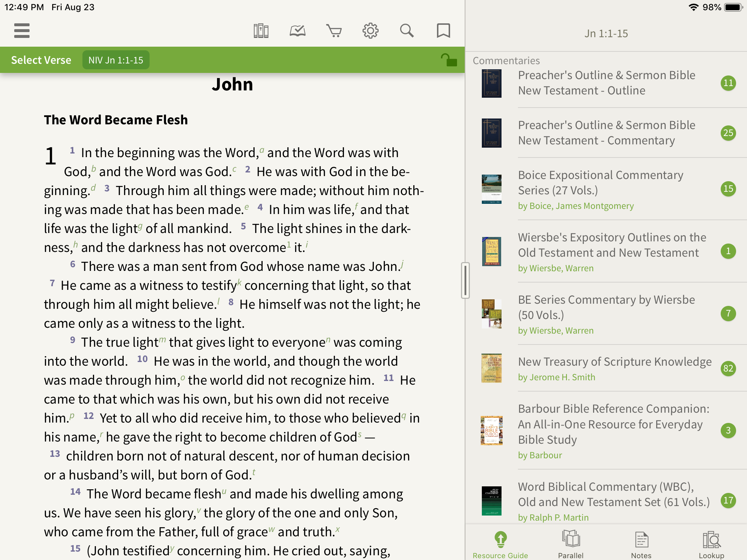The height and width of the screenshot is (560, 747).
Task: Tap the green 15 hits badge
Action: coord(728,189)
